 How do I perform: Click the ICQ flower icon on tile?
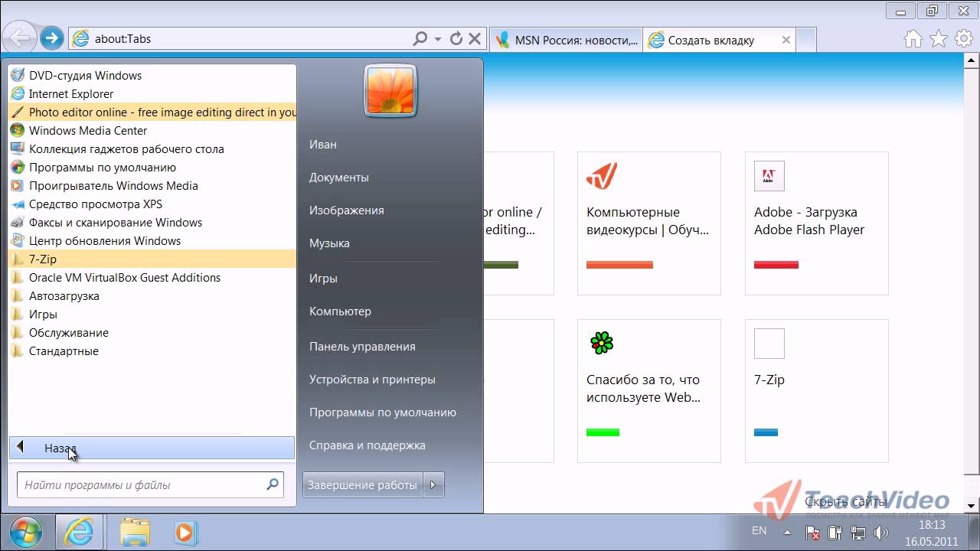pyautogui.click(x=602, y=343)
